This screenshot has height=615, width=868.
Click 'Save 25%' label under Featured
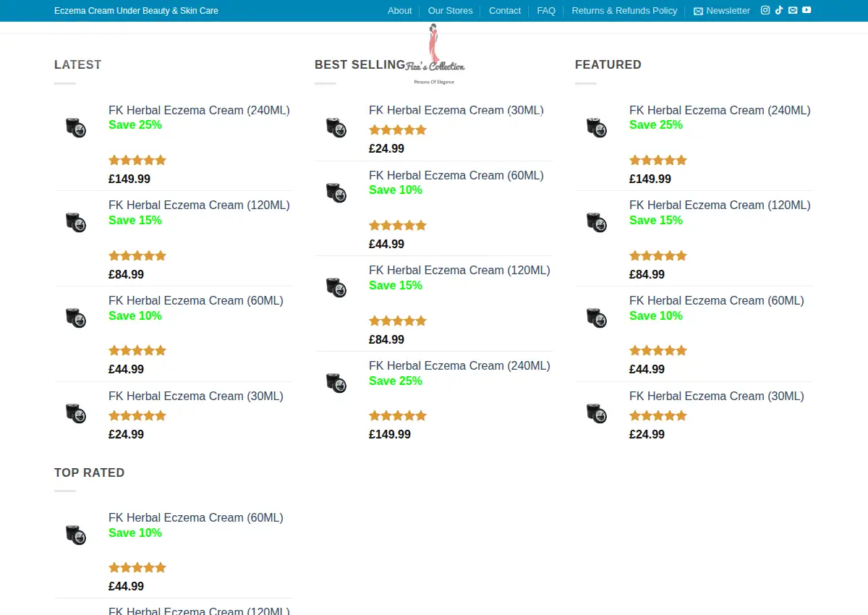[656, 125]
